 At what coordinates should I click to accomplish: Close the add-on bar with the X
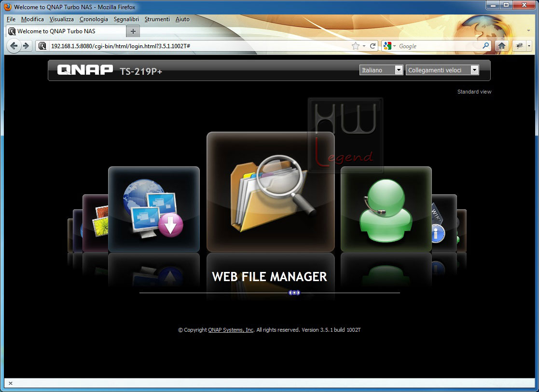click(10, 383)
